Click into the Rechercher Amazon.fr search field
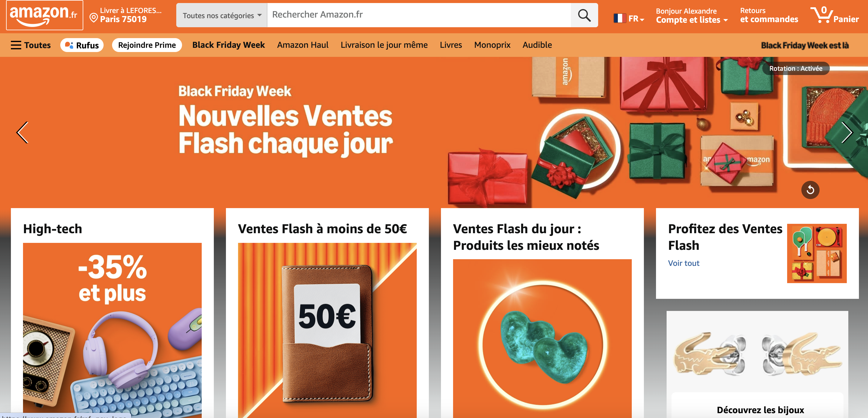This screenshot has width=868, height=418. (x=419, y=15)
